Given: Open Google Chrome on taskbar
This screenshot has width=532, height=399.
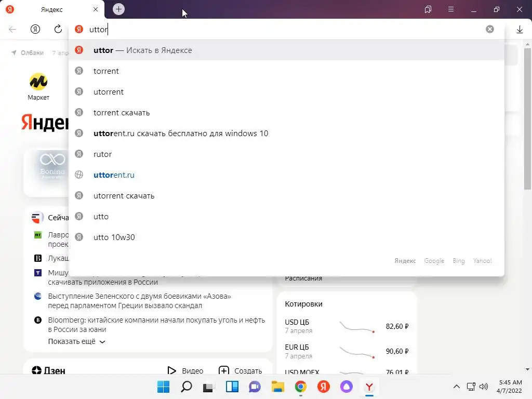Looking at the screenshot, I should [301, 387].
